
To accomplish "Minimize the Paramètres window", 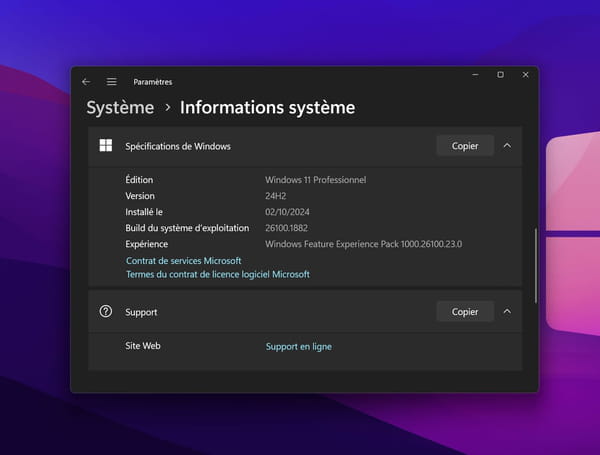I will (x=475, y=75).
